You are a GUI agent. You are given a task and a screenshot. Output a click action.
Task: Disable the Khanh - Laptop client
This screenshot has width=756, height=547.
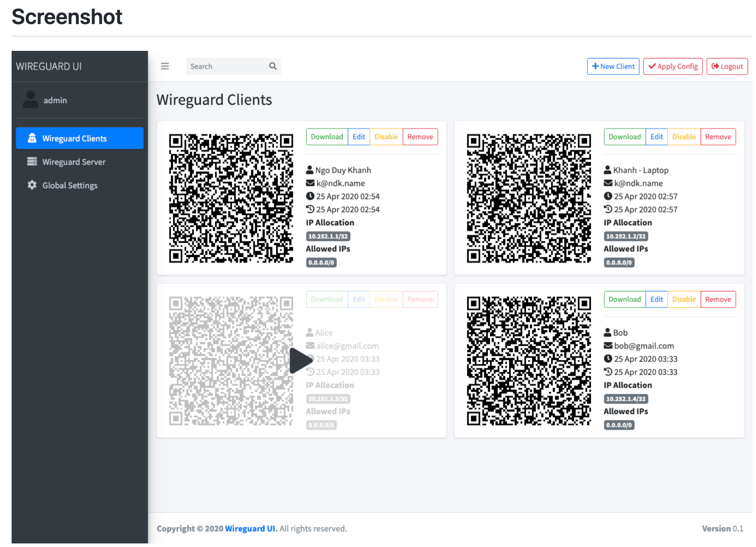684,137
